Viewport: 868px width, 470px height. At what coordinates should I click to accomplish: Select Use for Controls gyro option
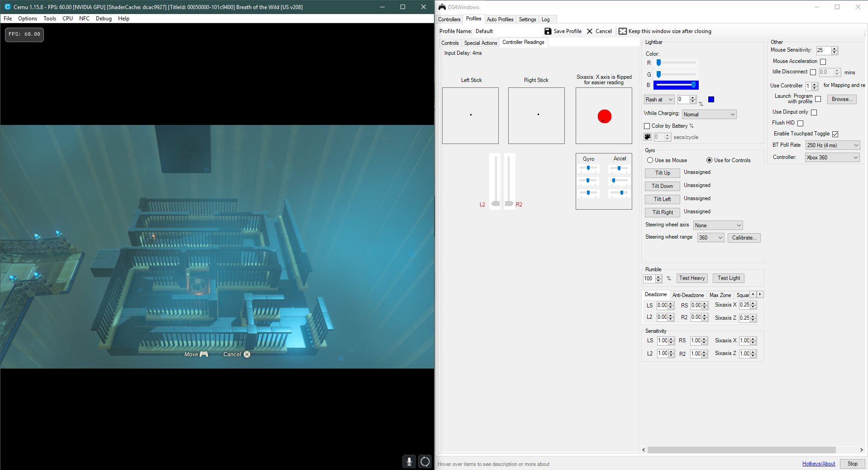[x=710, y=160]
